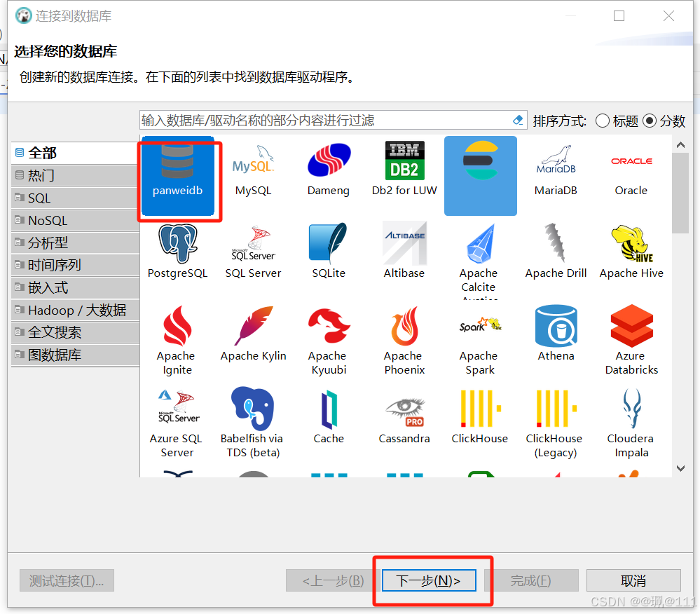Click the scrollbar down arrow
The image size is (700, 614).
(x=680, y=468)
